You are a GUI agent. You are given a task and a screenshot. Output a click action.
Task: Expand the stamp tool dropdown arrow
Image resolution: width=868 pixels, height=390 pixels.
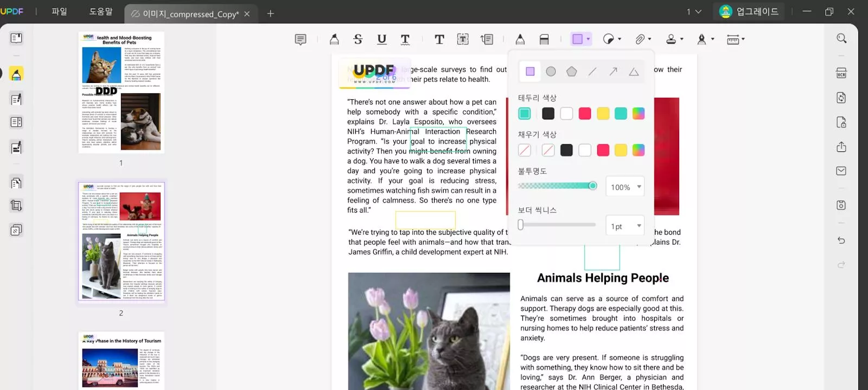[x=682, y=39]
